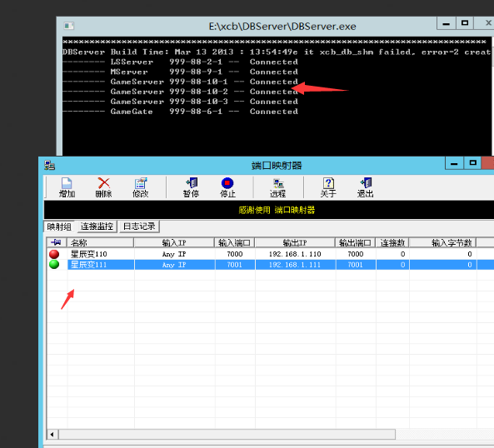
Task: Click the 停止 (Stop) toolbar icon
Action: [227, 187]
